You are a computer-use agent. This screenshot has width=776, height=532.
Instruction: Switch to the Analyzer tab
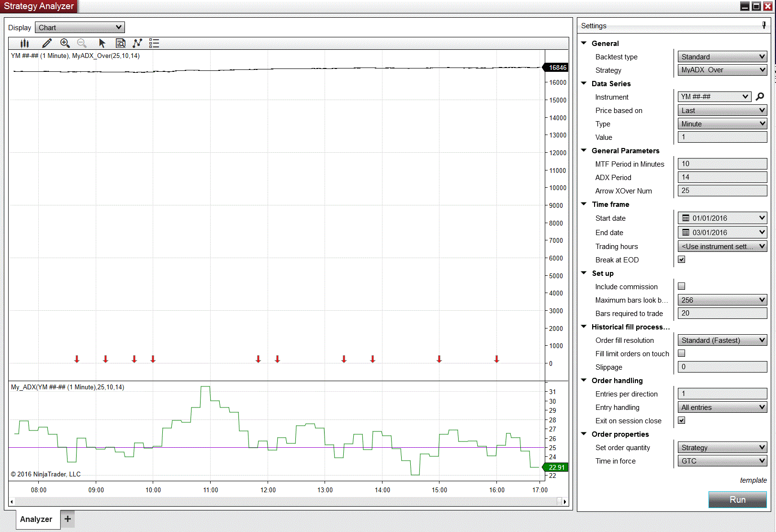(x=36, y=519)
